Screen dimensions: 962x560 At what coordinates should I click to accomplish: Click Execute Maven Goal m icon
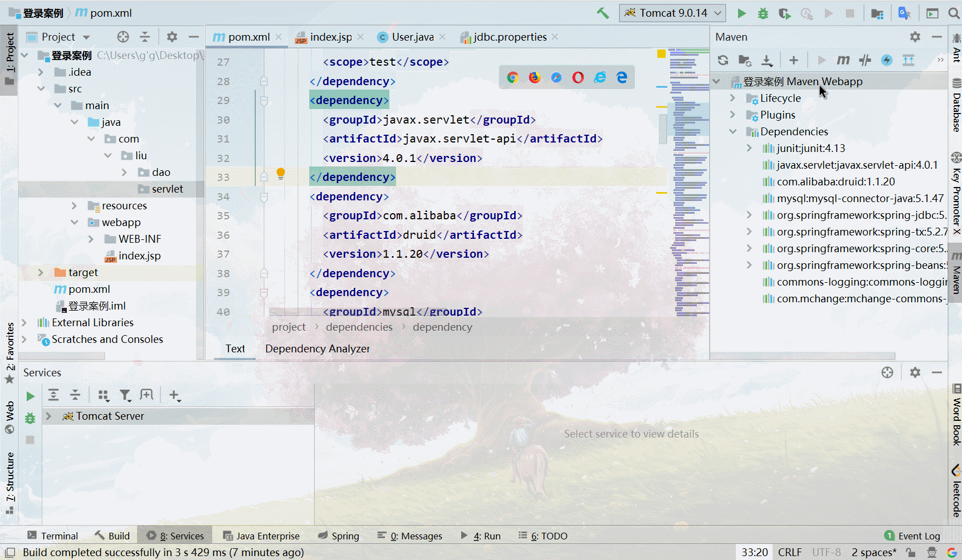843,60
